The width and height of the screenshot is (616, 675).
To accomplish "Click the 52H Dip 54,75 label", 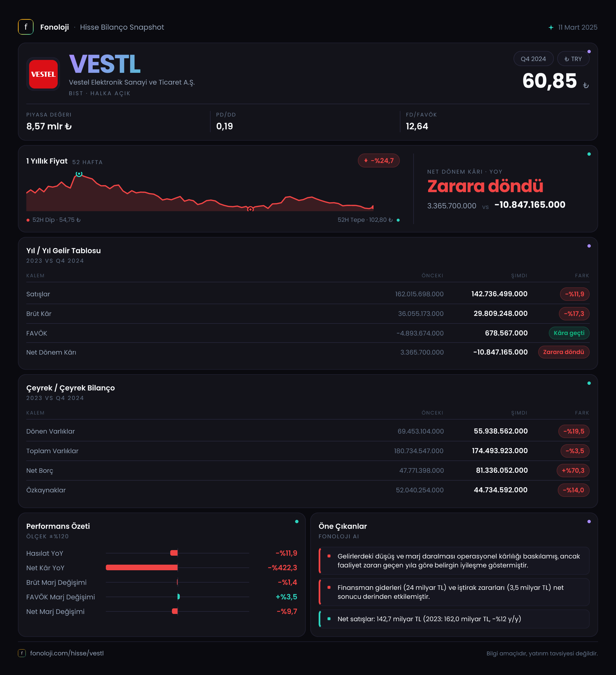I will coord(56,220).
